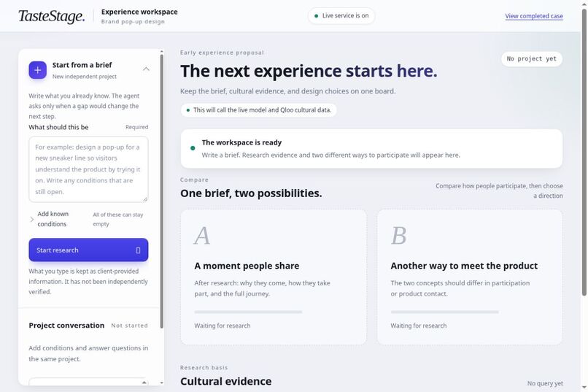
Task: Click the icon inside Start research button
Action: coord(138,250)
